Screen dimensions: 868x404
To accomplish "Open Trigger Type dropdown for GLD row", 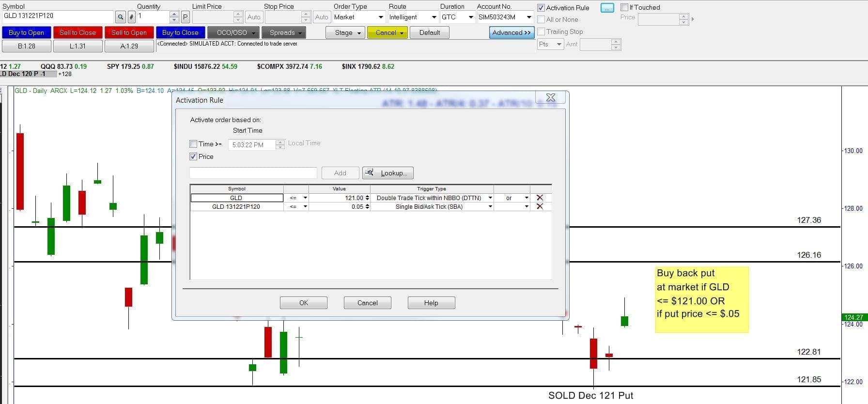I will [x=490, y=198].
